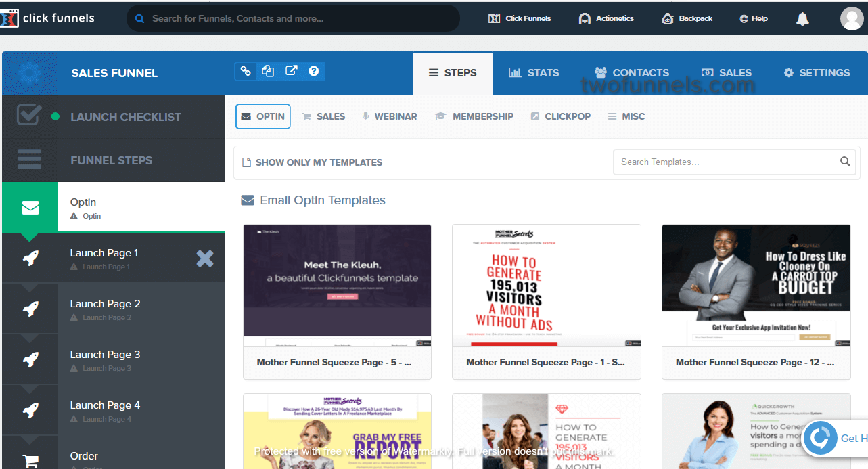Click the Email Optin Templates heading

pos(314,200)
